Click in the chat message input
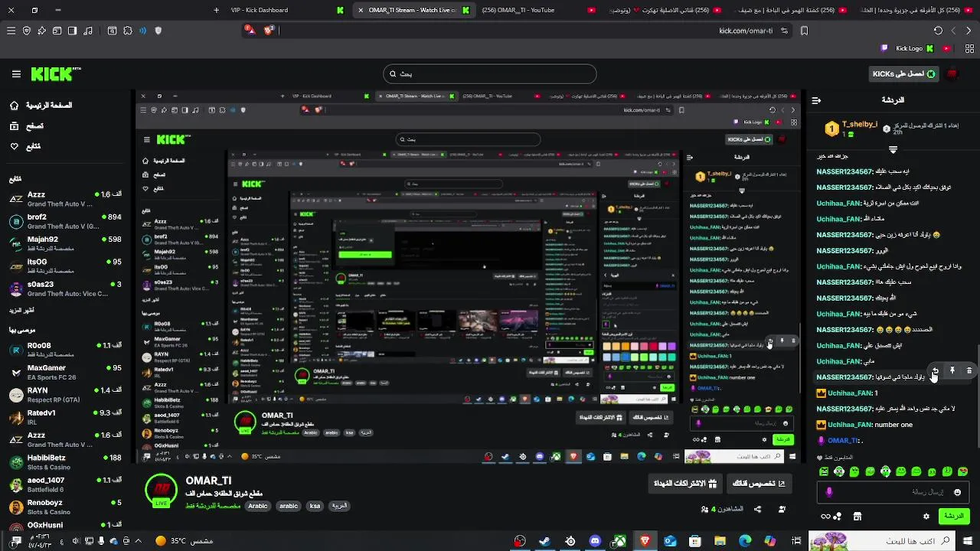 click(x=893, y=492)
